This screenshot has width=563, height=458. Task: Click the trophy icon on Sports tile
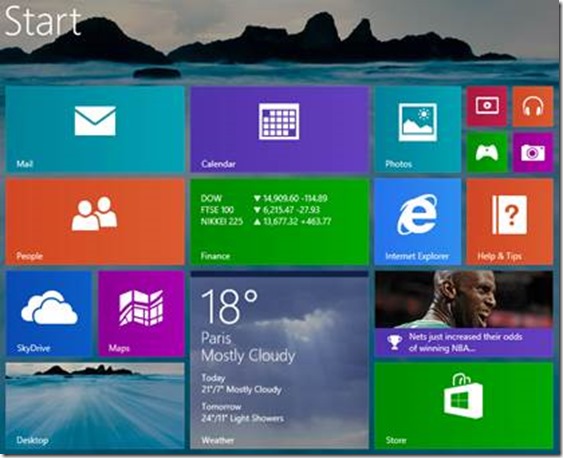pyautogui.click(x=394, y=342)
